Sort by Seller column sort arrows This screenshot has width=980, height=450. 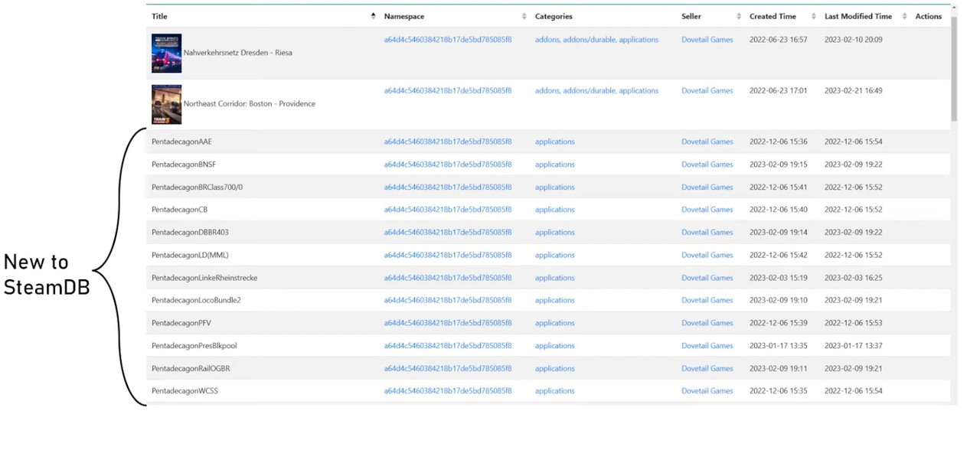(739, 16)
